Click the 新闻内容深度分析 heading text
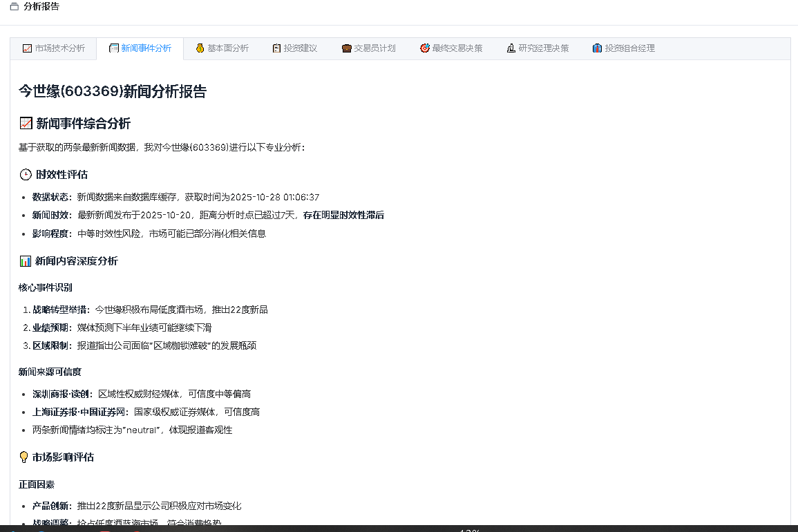This screenshot has width=798, height=532. (x=76, y=261)
